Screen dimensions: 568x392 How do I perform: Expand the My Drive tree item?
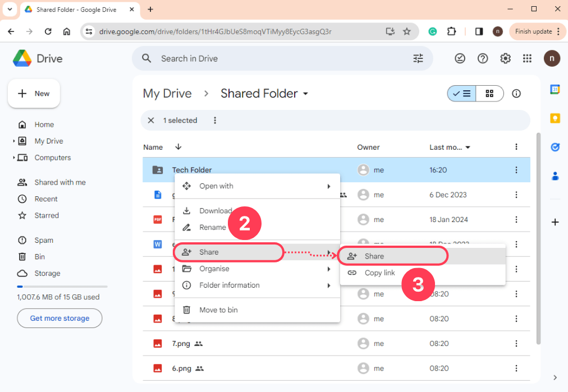13,141
